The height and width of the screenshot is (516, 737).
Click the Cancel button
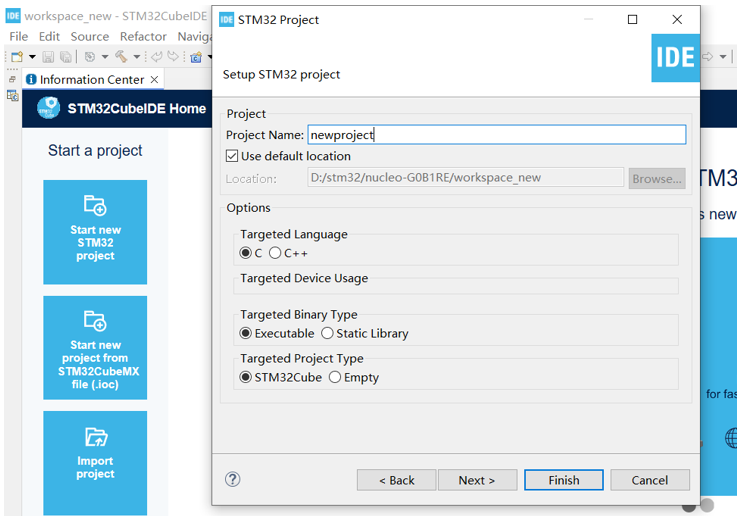pyautogui.click(x=650, y=480)
